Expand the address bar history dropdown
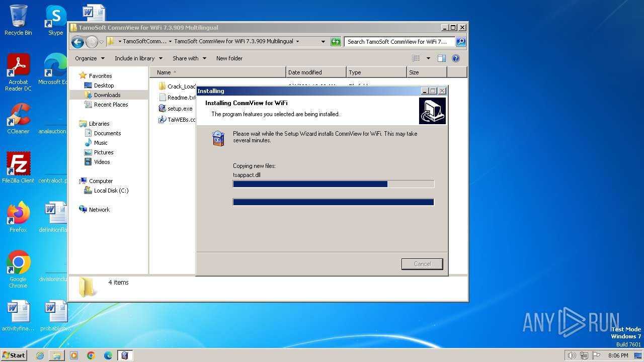 point(323,42)
